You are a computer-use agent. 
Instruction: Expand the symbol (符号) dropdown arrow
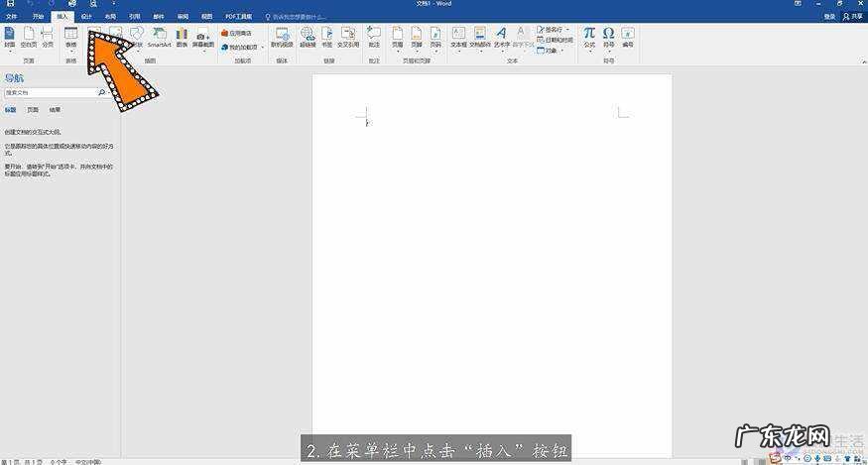pos(608,52)
